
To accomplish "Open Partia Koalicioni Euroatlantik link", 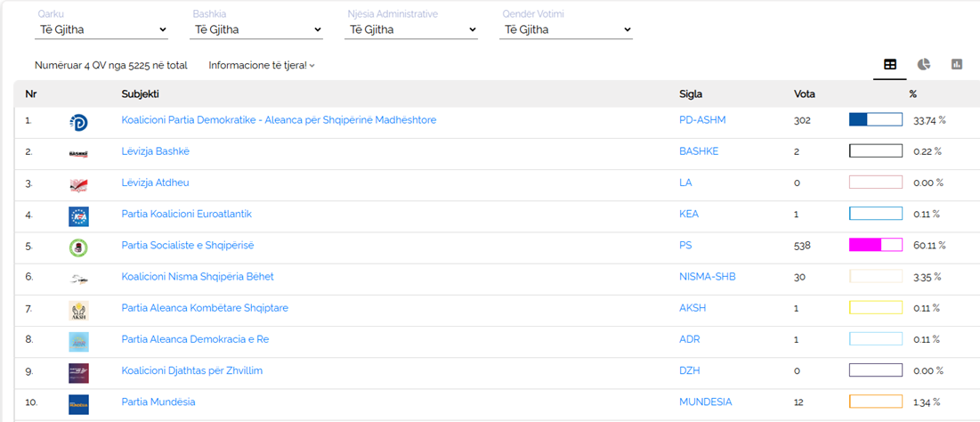I will coord(186,214).
